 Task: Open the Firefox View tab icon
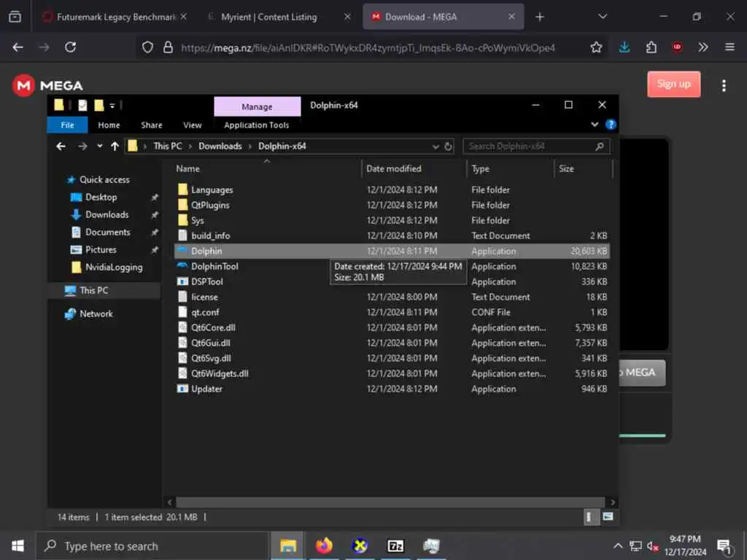15,17
